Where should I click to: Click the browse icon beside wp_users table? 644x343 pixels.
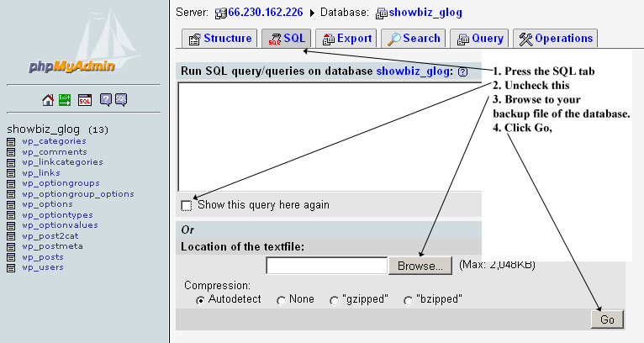(11, 268)
